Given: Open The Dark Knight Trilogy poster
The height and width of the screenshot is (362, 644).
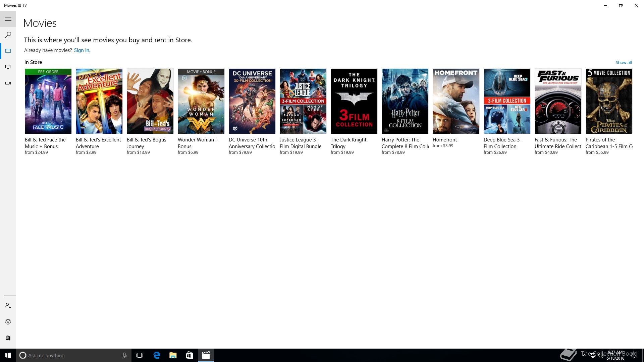Looking at the screenshot, I should click(x=354, y=101).
